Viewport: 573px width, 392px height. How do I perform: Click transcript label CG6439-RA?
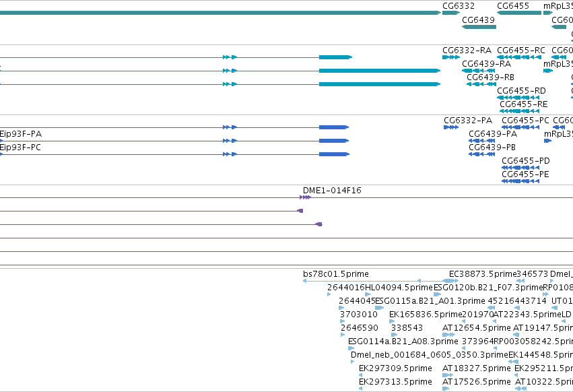[x=486, y=64]
